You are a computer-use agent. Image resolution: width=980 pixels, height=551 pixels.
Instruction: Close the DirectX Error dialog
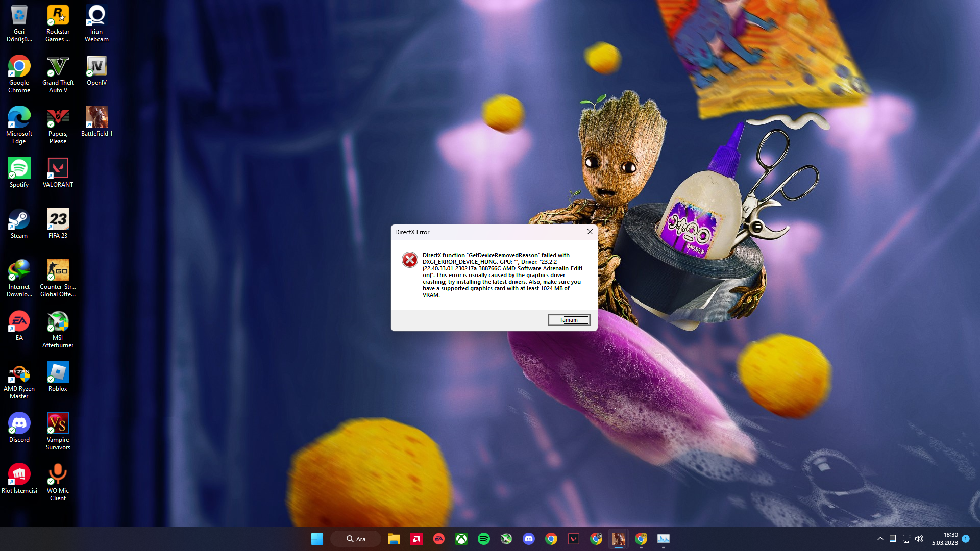coord(590,232)
